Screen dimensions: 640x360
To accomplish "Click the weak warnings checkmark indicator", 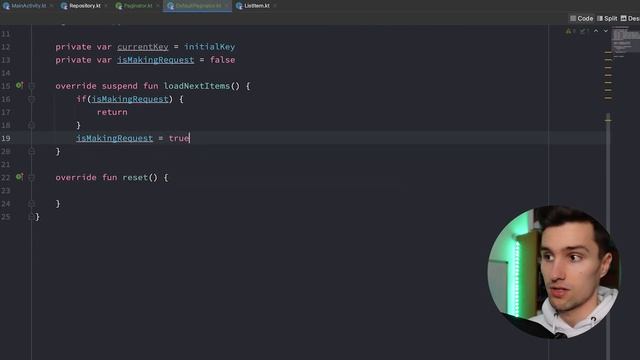I will tap(584, 31).
